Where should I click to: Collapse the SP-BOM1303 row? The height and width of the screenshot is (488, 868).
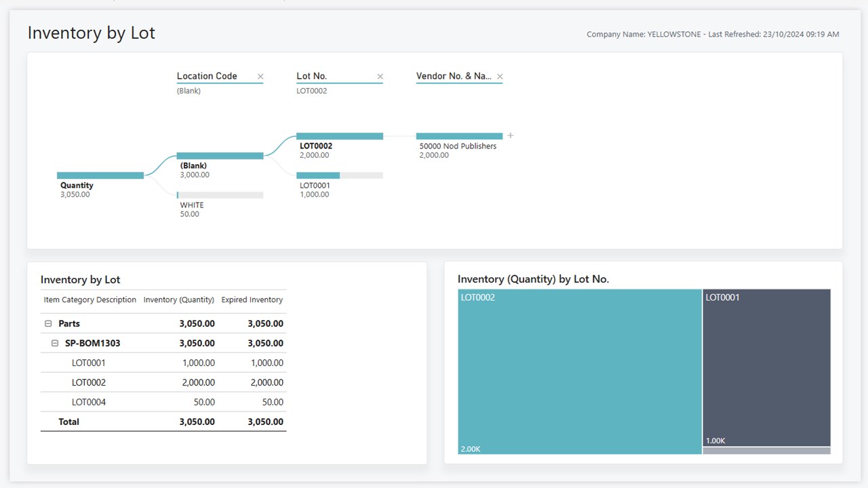(56, 344)
